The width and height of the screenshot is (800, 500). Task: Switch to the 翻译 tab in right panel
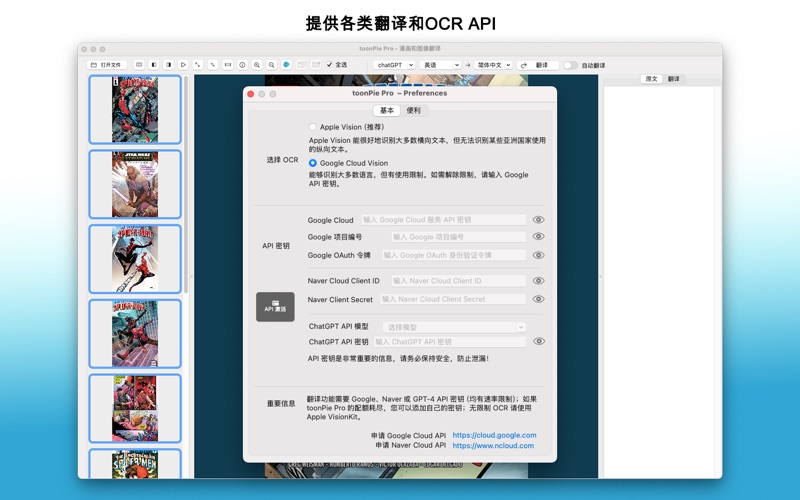674,78
